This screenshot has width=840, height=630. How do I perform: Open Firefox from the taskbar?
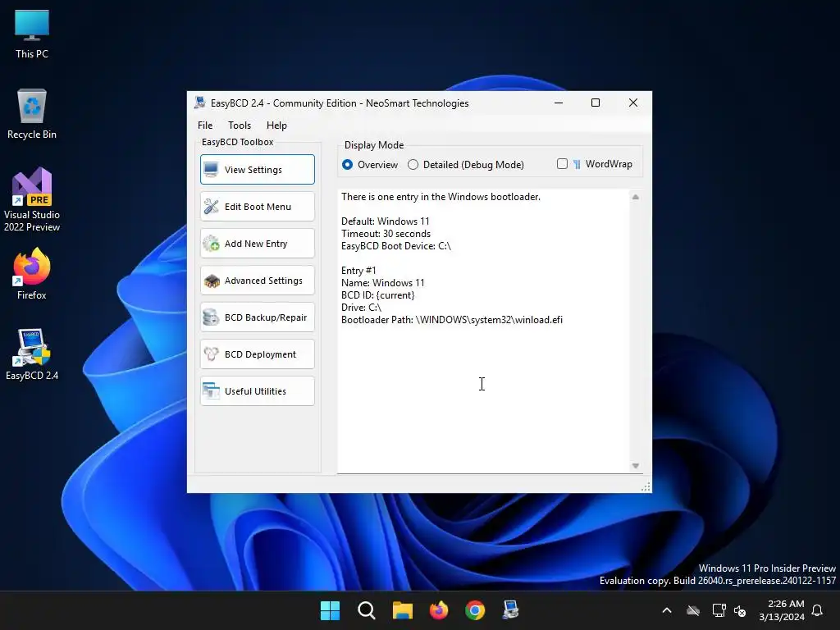pos(439,610)
